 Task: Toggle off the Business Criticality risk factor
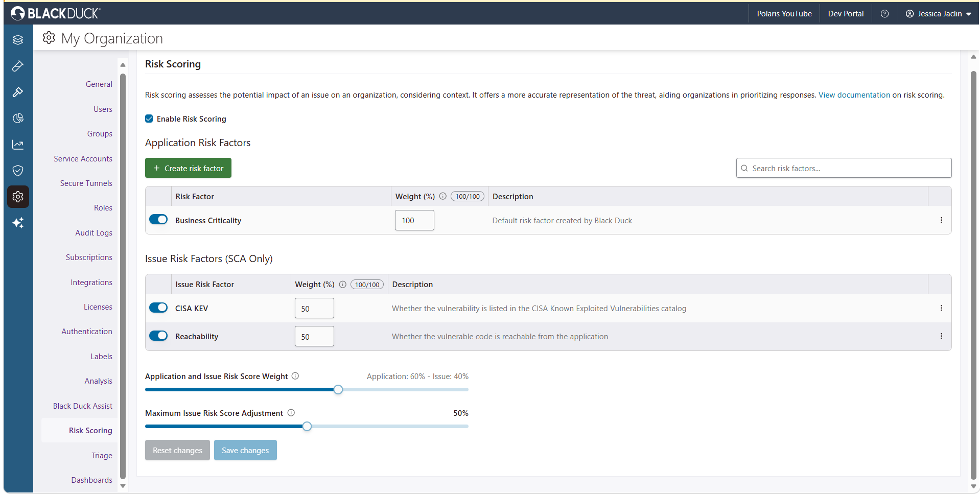pos(158,220)
